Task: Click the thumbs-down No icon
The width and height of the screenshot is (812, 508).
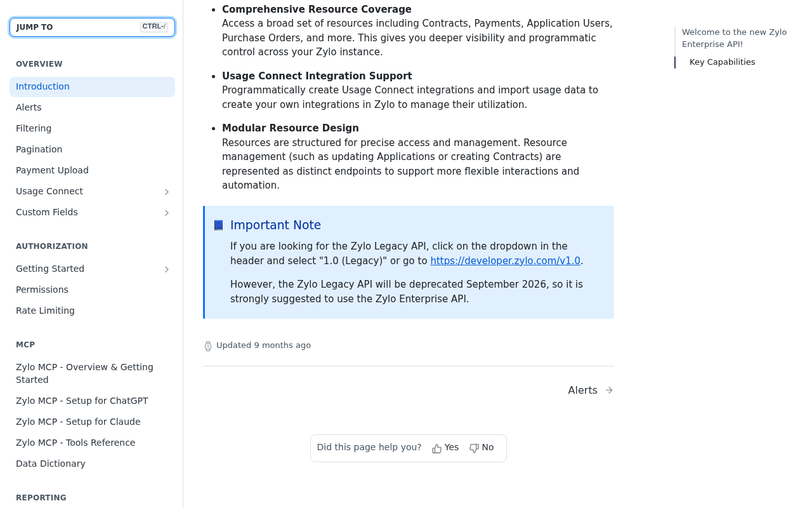Action: pyautogui.click(x=474, y=448)
